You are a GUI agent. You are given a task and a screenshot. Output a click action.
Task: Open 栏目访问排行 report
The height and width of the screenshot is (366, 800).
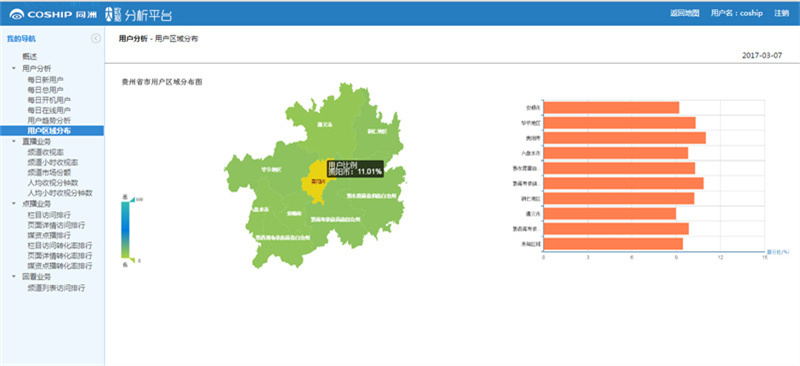49,214
